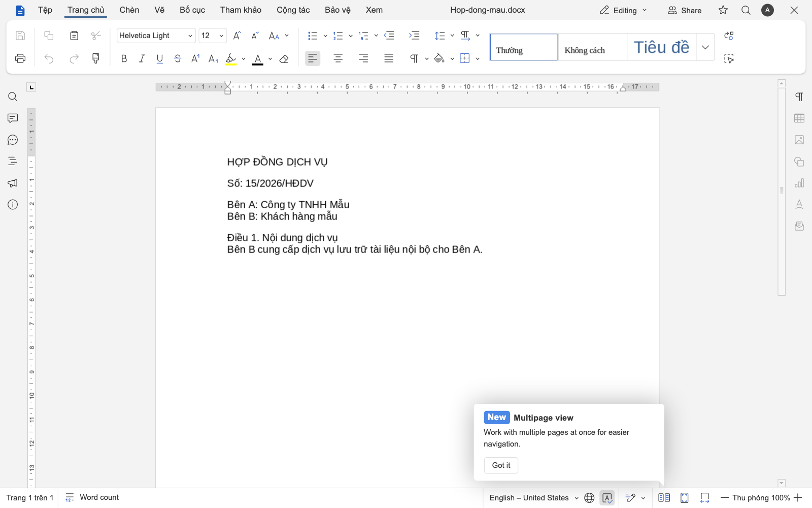This screenshot has height=508, width=812.
Task: Expand the styles gallery dropdown arrow
Action: click(x=705, y=47)
